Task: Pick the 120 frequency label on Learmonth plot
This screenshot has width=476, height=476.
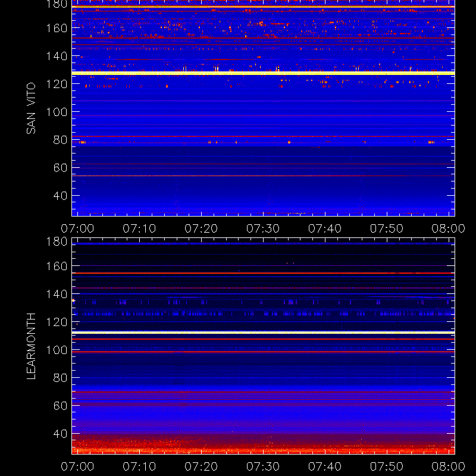Action: [57, 322]
